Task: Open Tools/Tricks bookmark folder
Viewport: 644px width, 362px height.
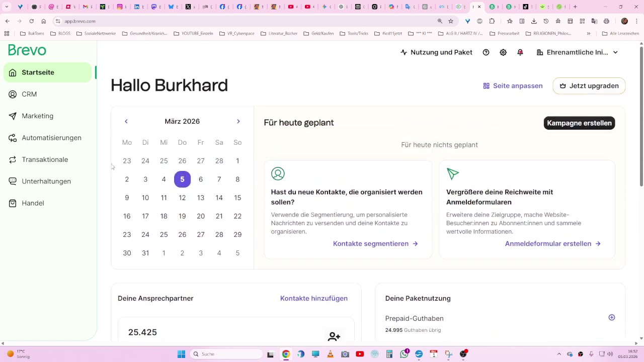Action: (x=354, y=34)
